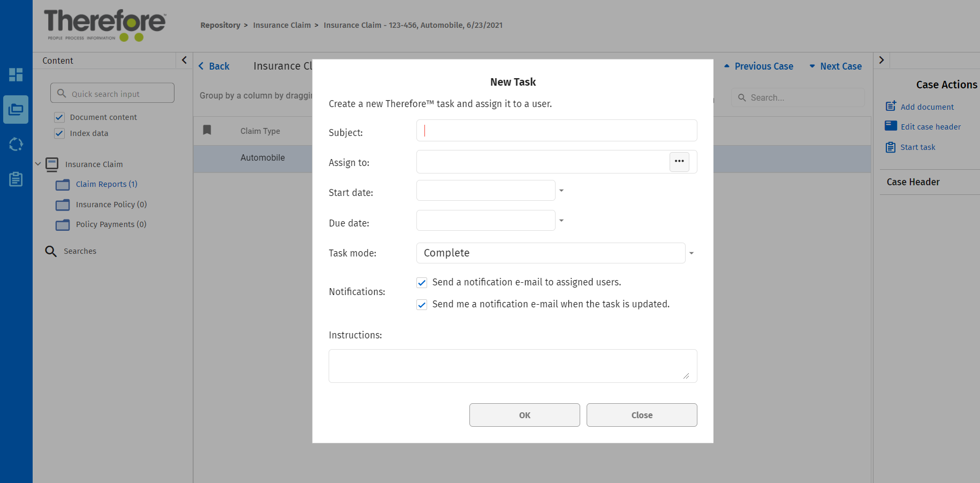This screenshot has width=980, height=483.
Task: Toggle the Document content checkbox
Action: (x=59, y=117)
